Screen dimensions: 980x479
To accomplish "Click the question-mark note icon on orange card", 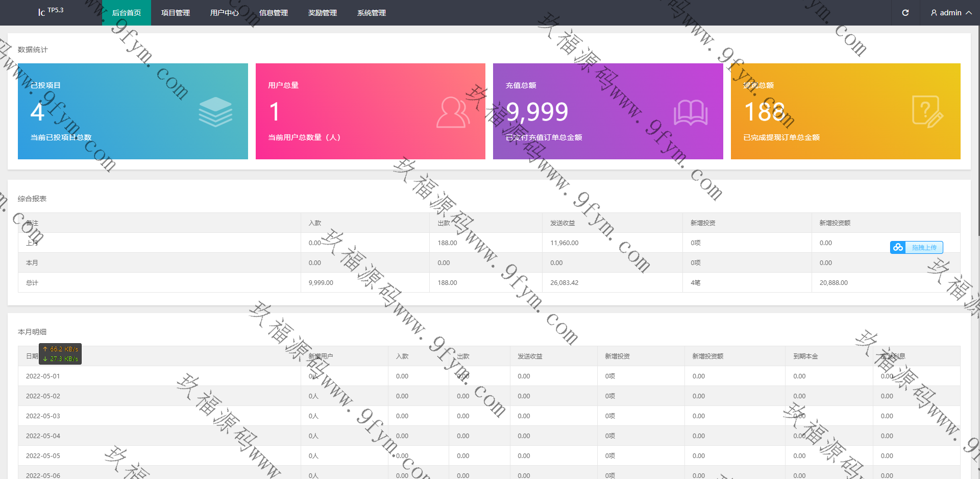I will point(927,112).
